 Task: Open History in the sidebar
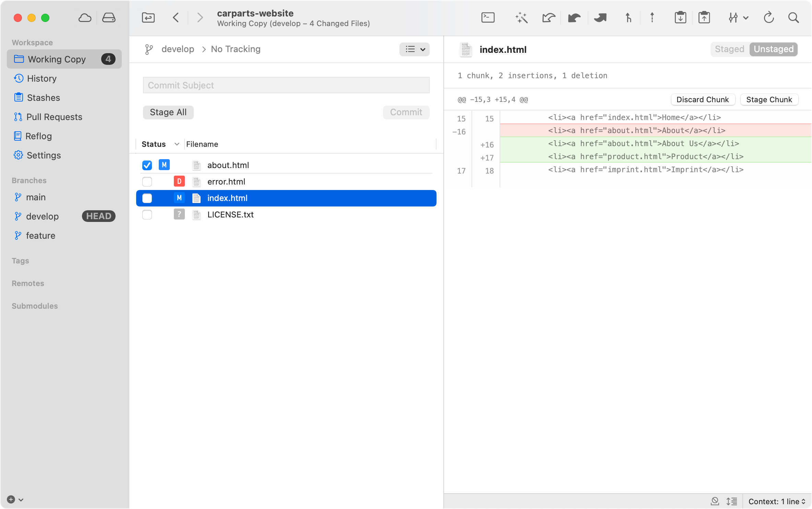pos(41,79)
